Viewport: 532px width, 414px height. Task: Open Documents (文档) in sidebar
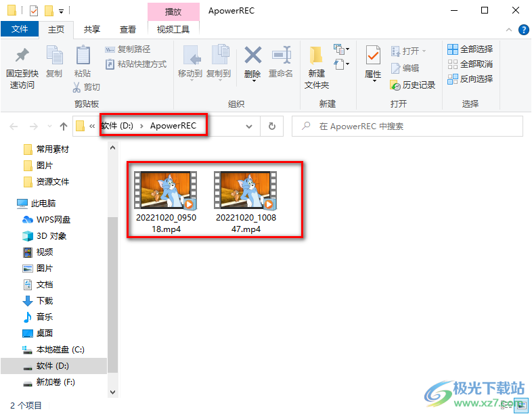tap(38, 285)
